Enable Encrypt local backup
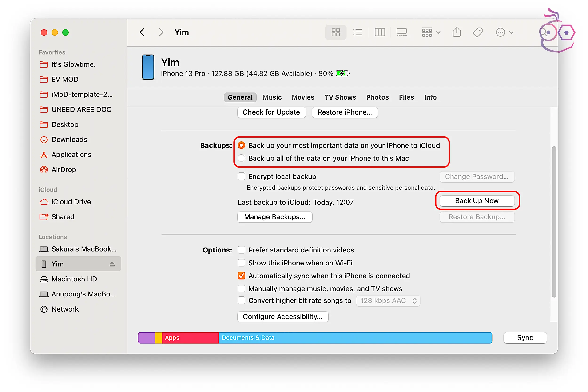The width and height of the screenshot is (588, 392). coord(241,176)
